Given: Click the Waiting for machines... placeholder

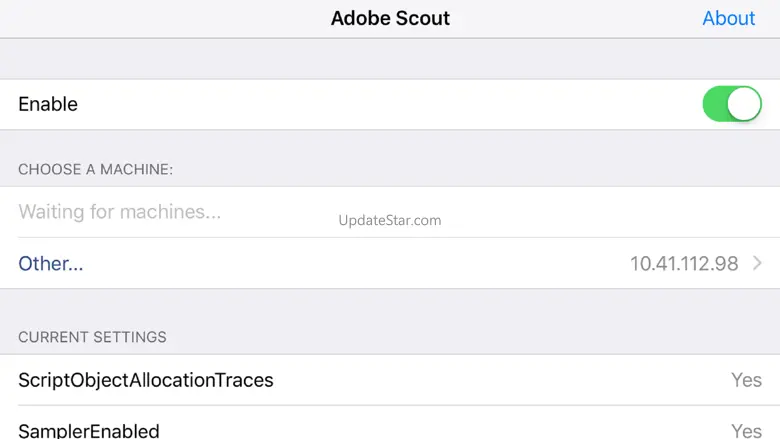Looking at the screenshot, I should click(120, 212).
